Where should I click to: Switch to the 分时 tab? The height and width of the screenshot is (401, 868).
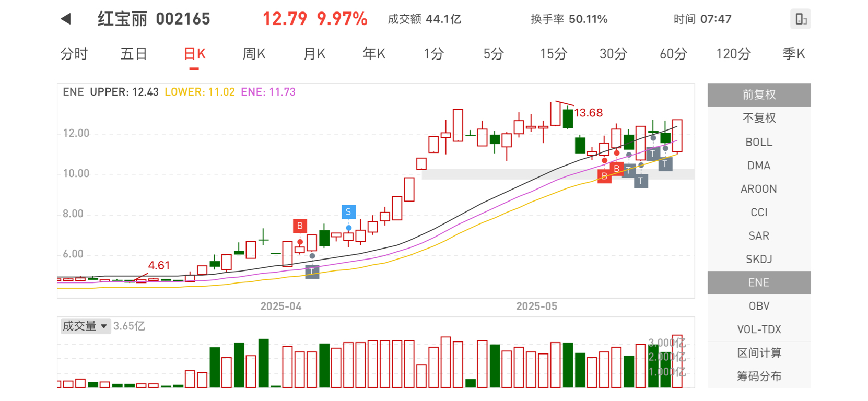tap(74, 54)
